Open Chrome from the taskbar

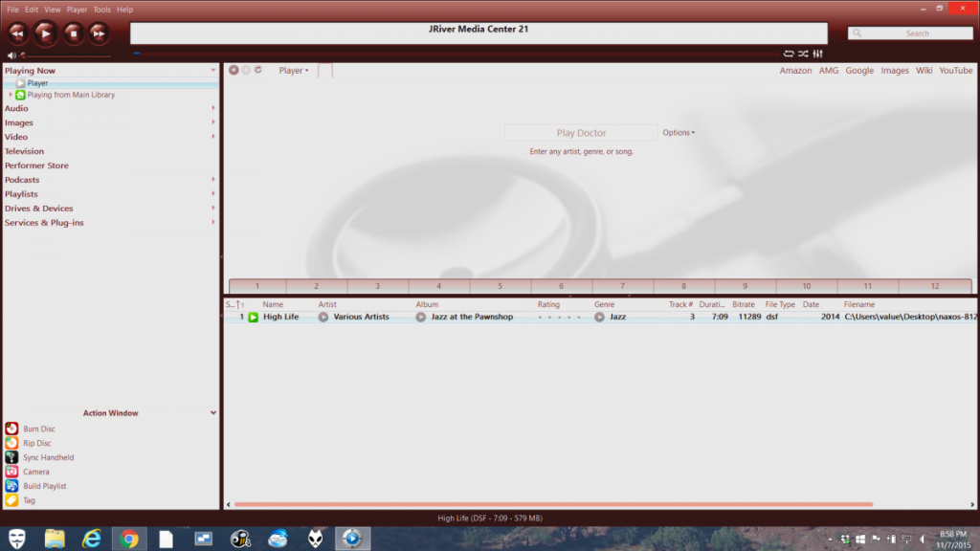click(x=129, y=539)
